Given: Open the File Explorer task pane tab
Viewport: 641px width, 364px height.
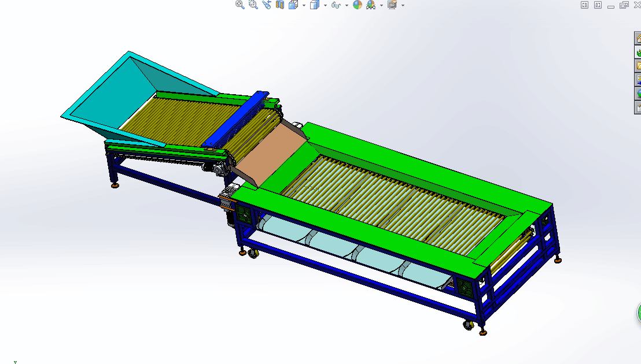Looking at the screenshot, I should [638, 66].
